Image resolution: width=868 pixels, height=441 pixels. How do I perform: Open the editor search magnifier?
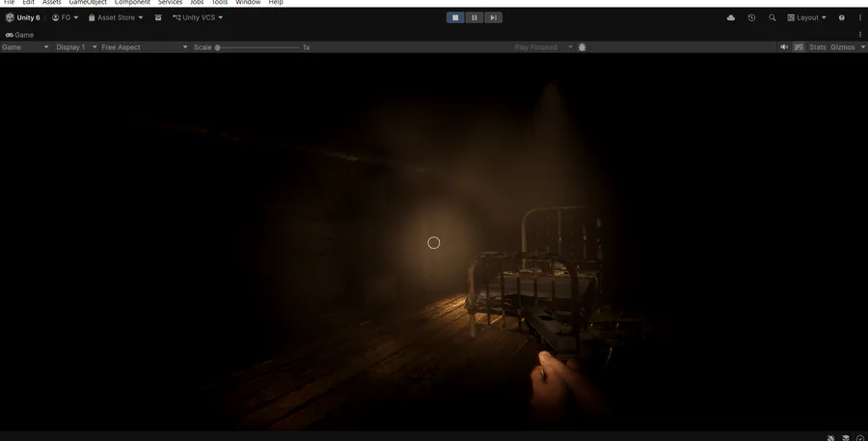[772, 17]
